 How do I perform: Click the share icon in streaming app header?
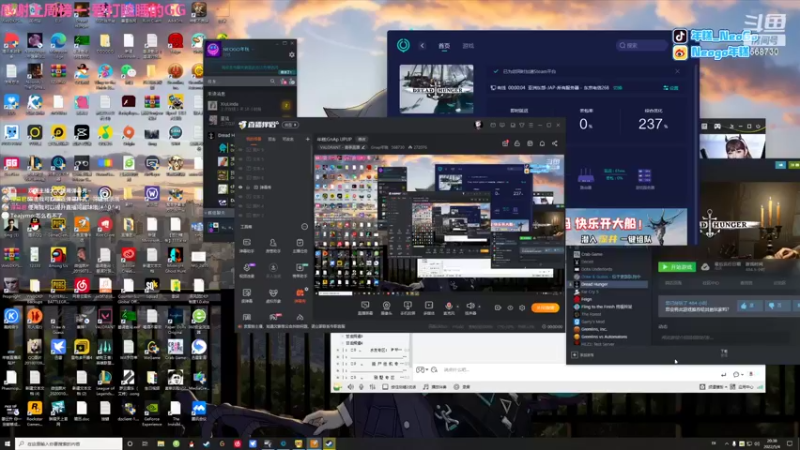(x=555, y=143)
